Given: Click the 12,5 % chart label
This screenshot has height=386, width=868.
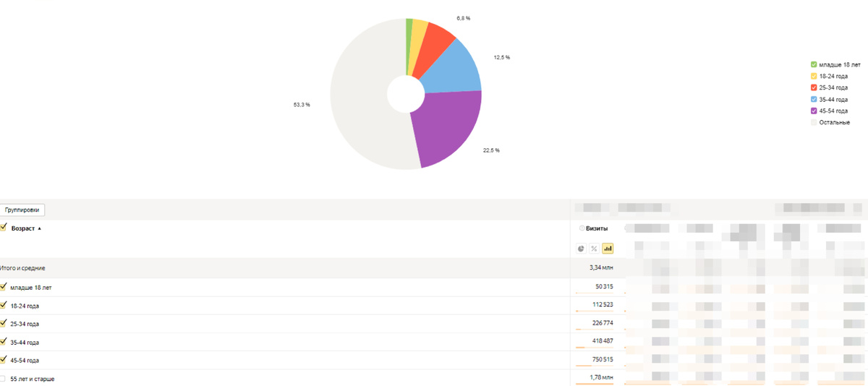Looking at the screenshot, I should 502,57.
